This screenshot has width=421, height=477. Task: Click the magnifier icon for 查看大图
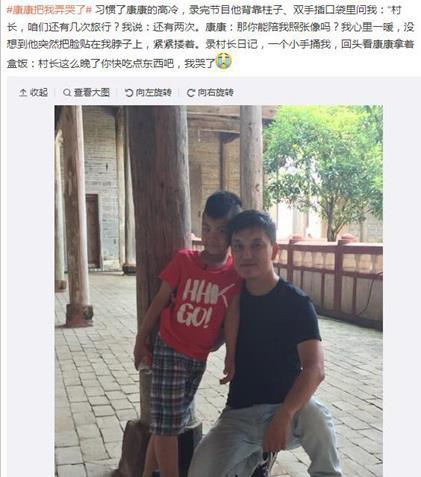coord(67,92)
